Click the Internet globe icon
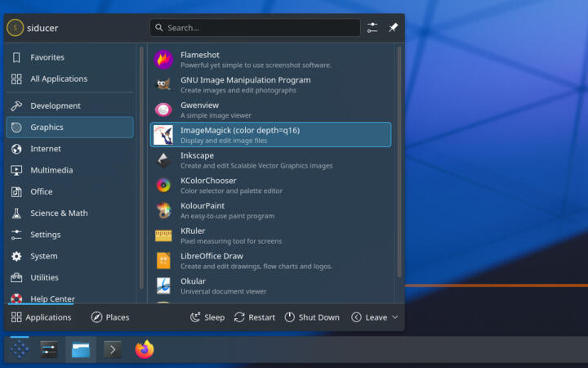 point(16,149)
